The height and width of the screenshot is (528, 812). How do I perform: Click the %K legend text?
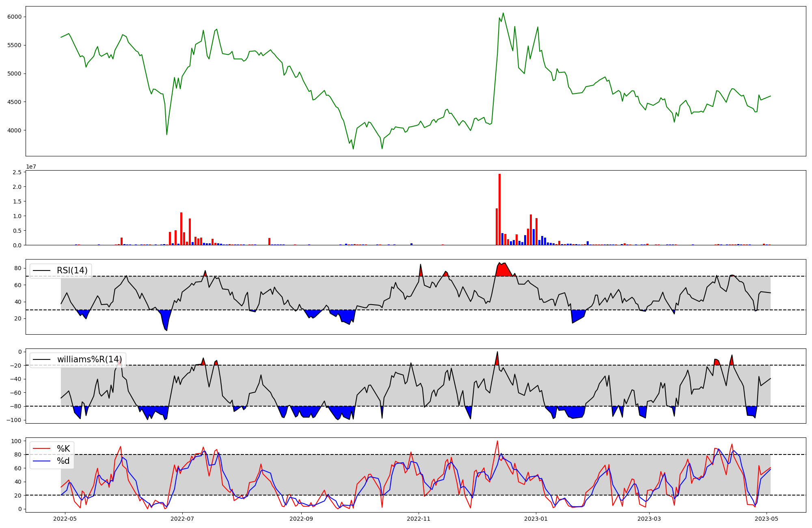point(63,449)
